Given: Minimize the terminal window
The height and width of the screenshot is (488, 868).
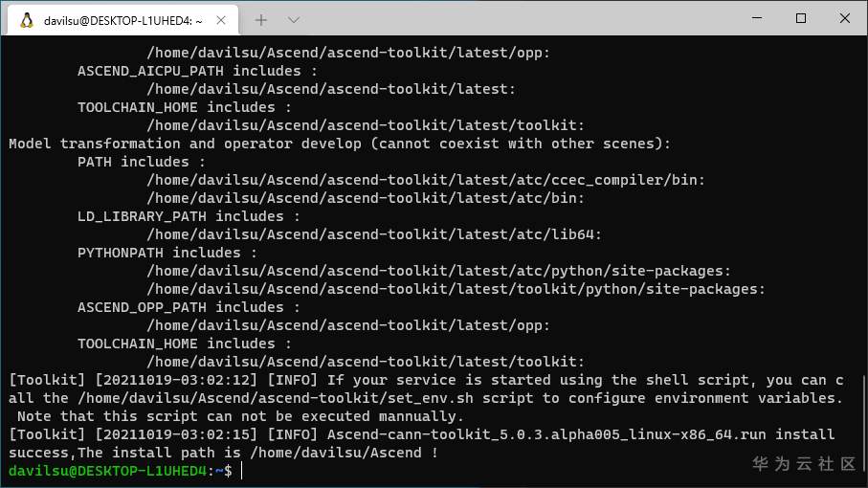Looking at the screenshot, I should [756, 19].
